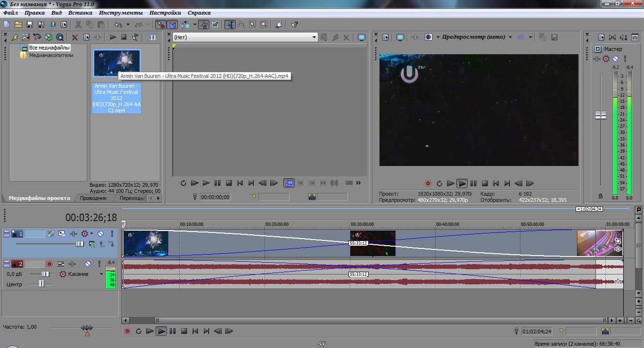This screenshot has height=348, width=644.
Task: Solo audio track 2
Action: (99, 264)
